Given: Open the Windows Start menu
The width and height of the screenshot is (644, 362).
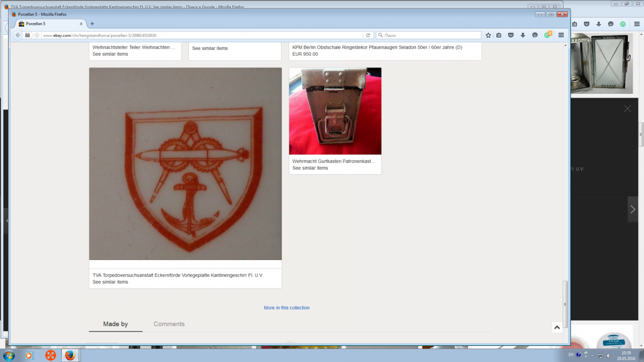Looking at the screenshot, I should pos(9,355).
